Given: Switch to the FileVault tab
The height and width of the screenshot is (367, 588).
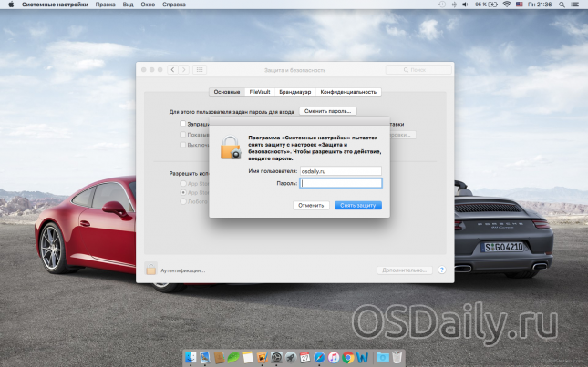Looking at the screenshot, I should point(260,92).
